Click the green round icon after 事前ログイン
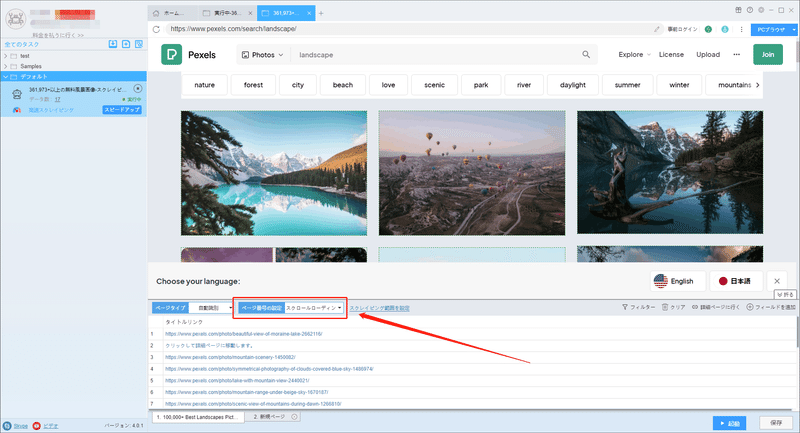The width and height of the screenshot is (800, 433). coord(708,29)
